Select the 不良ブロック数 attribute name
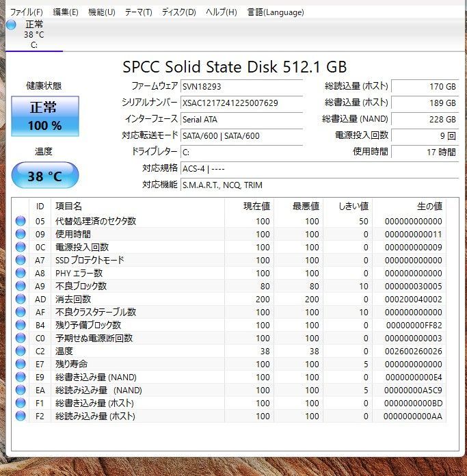This screenshot has width=467, height=476. [81, 286]
